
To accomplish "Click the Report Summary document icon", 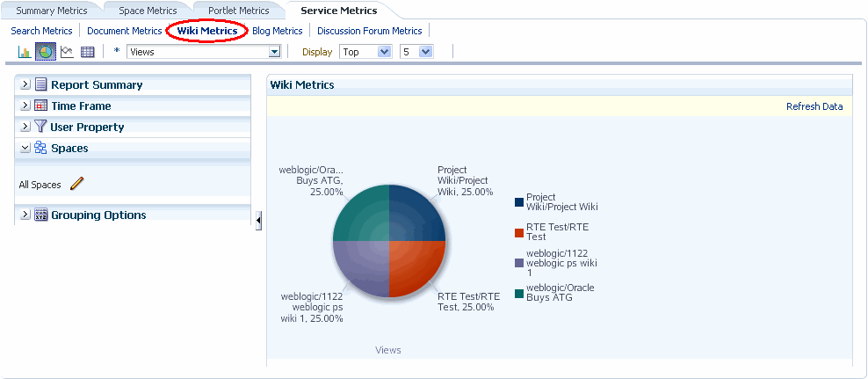I will click(40, 84).
